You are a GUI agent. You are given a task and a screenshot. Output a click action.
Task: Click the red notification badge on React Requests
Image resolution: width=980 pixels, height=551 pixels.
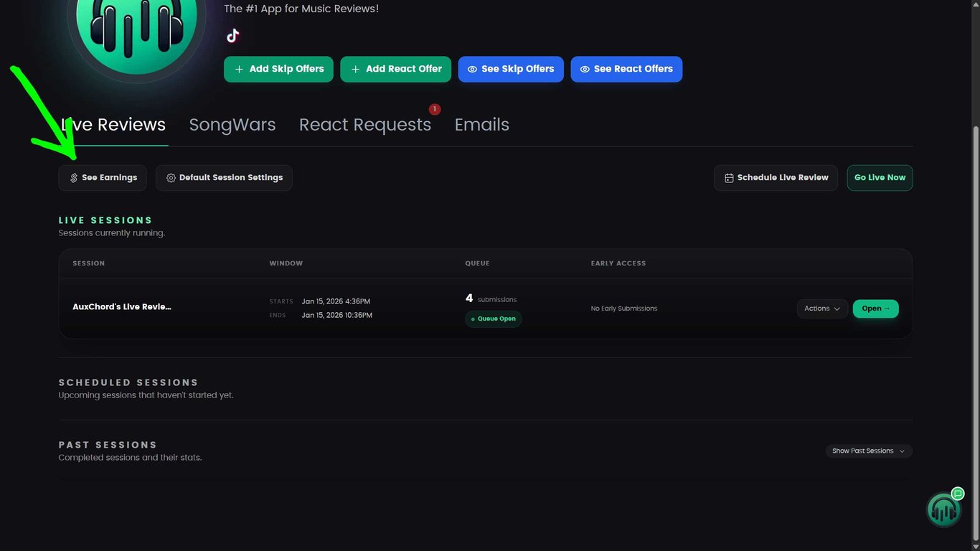click(434, 109)
